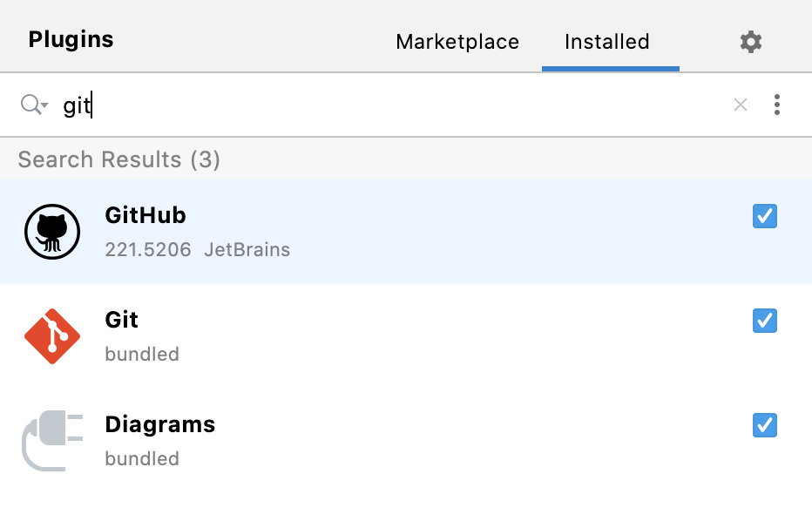
Task: Click the Plugins heading
Action: 71,39
